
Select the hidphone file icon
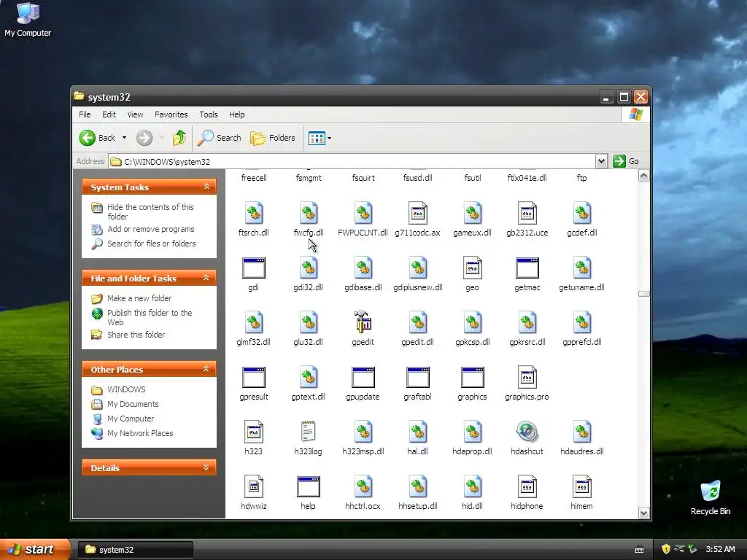coord(527,486)
